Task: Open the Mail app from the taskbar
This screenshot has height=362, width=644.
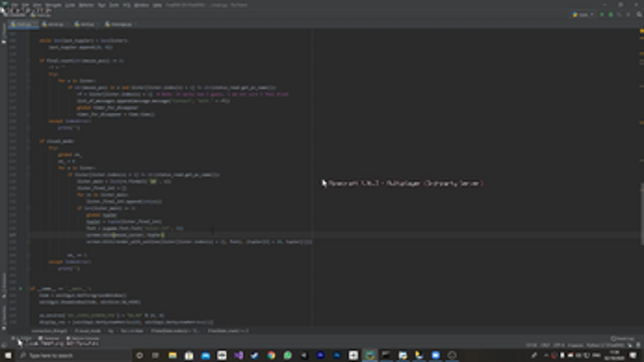Action: click(205, 355)
